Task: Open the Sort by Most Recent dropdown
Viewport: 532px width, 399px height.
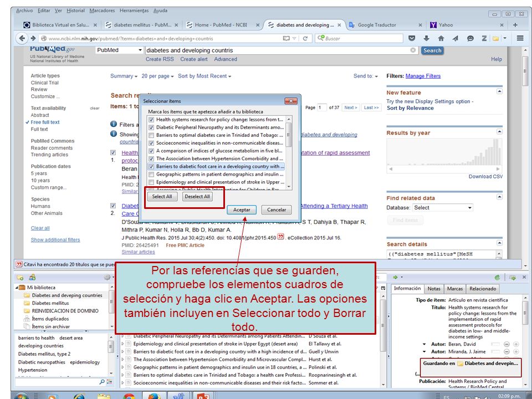Action: [204, 76]
